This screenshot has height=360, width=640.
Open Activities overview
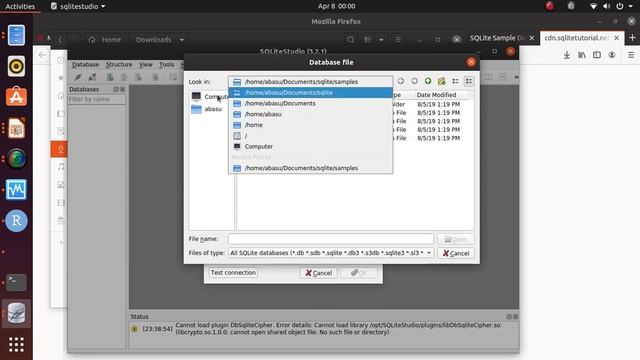click(20, 6)
